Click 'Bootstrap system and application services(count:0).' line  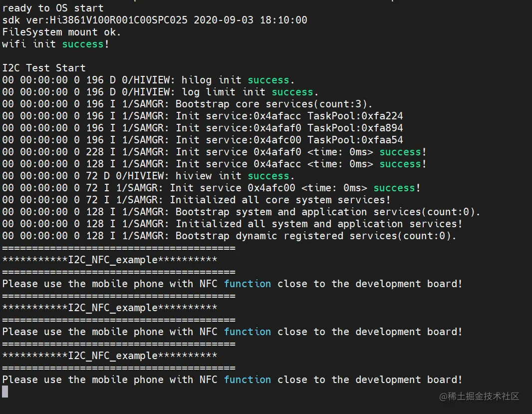241,212
